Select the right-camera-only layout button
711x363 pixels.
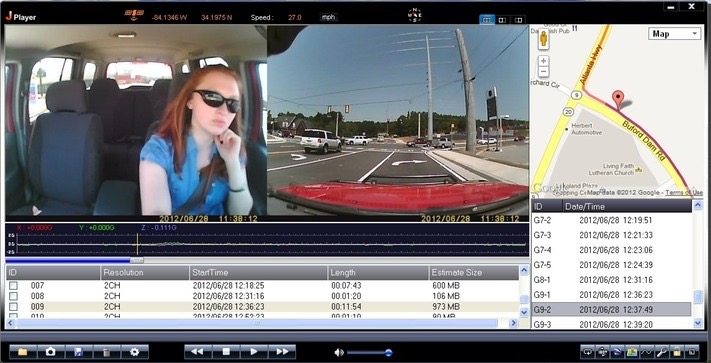coord(518,20)
